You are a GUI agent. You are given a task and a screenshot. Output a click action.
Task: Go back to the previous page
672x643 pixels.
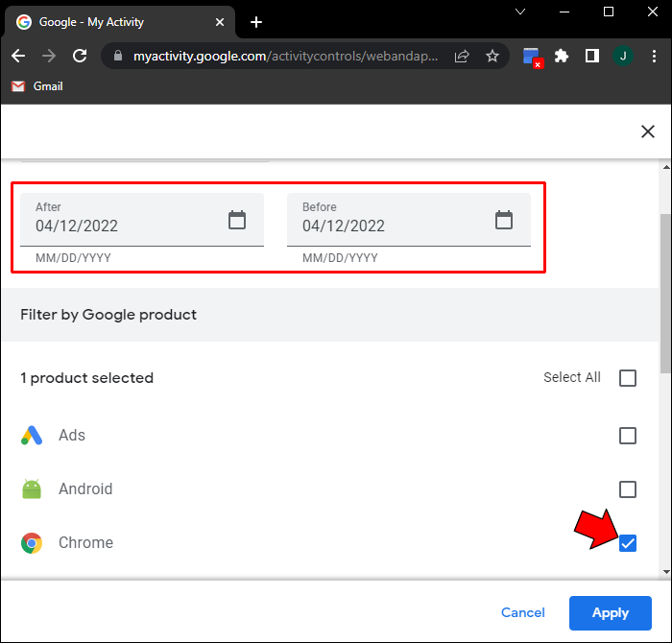pyautogui.click(x=18, y=57)
